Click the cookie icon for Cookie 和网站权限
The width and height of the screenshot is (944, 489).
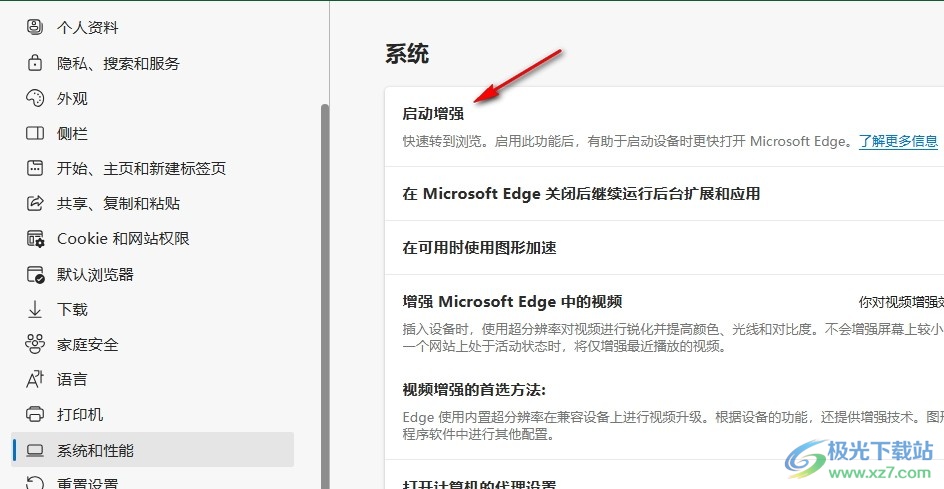click(36, 238)
